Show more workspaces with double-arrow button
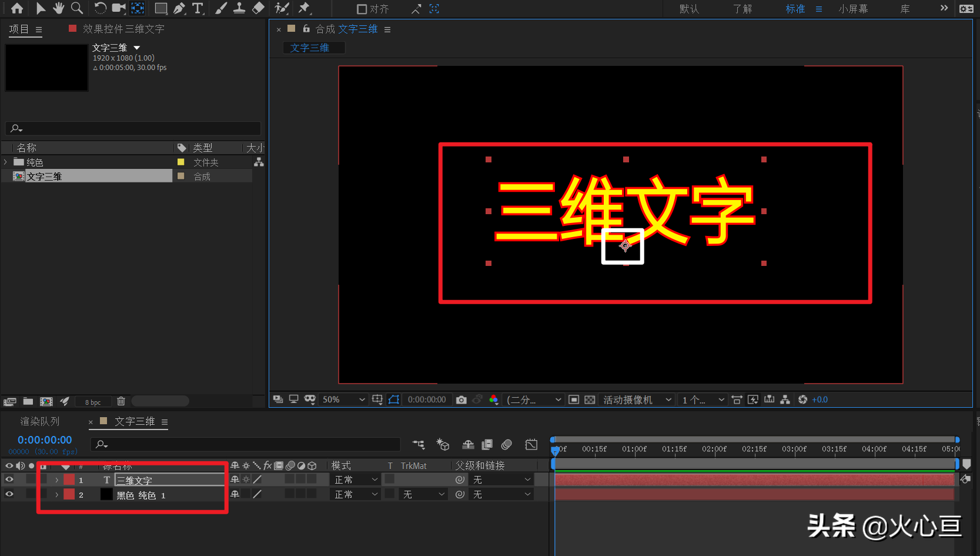 (x=944, y=8)
